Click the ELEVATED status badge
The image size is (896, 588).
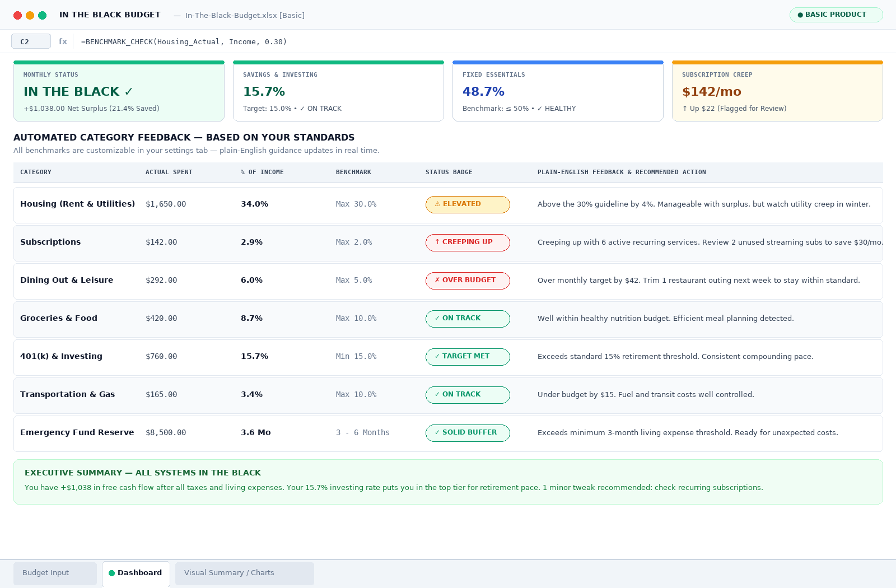(468, 204)
